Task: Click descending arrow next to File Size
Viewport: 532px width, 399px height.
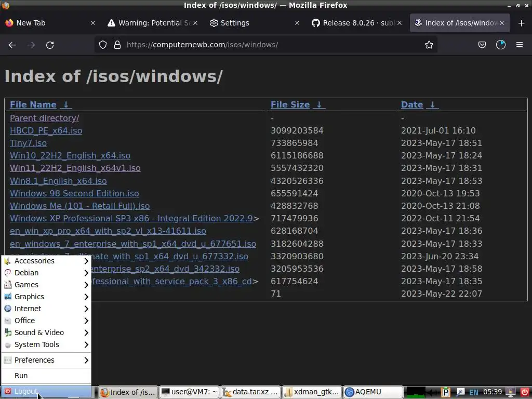Action: coord(320,104)
